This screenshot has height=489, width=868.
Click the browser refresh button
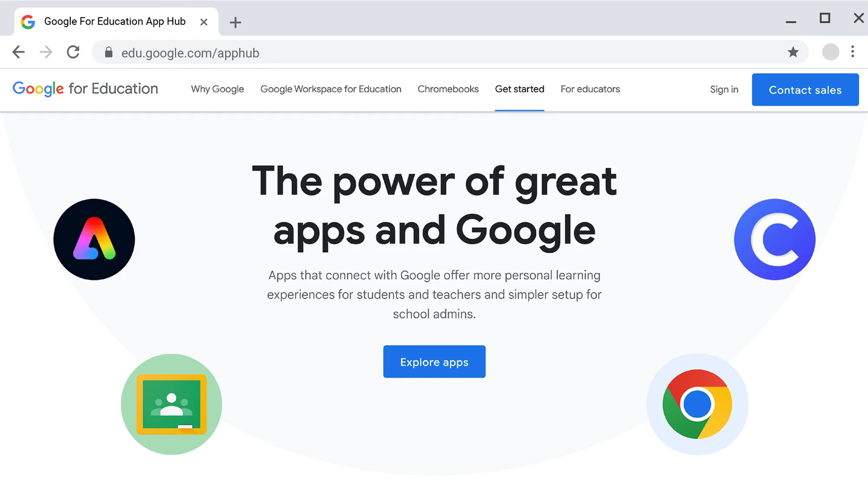pyautogui.click(x=74, y=53)
